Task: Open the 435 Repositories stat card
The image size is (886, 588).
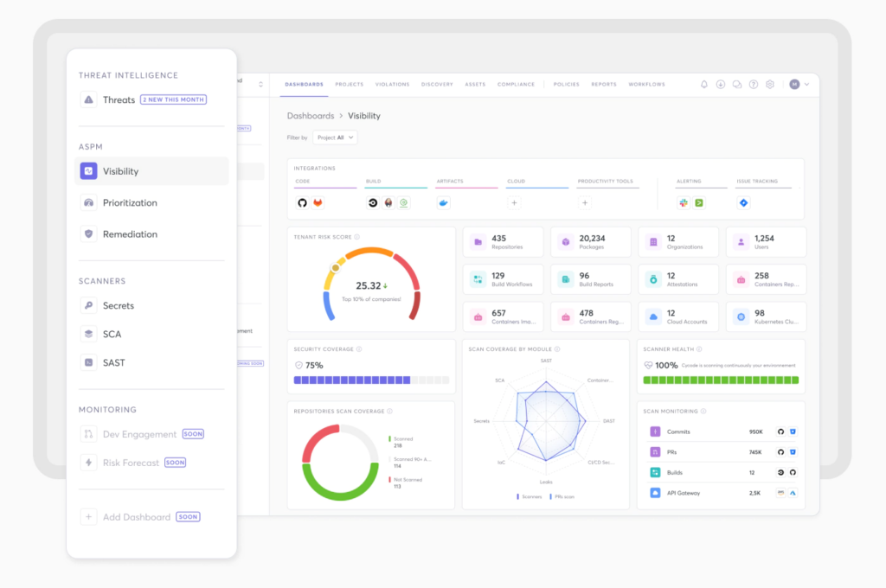Action: 503,242
